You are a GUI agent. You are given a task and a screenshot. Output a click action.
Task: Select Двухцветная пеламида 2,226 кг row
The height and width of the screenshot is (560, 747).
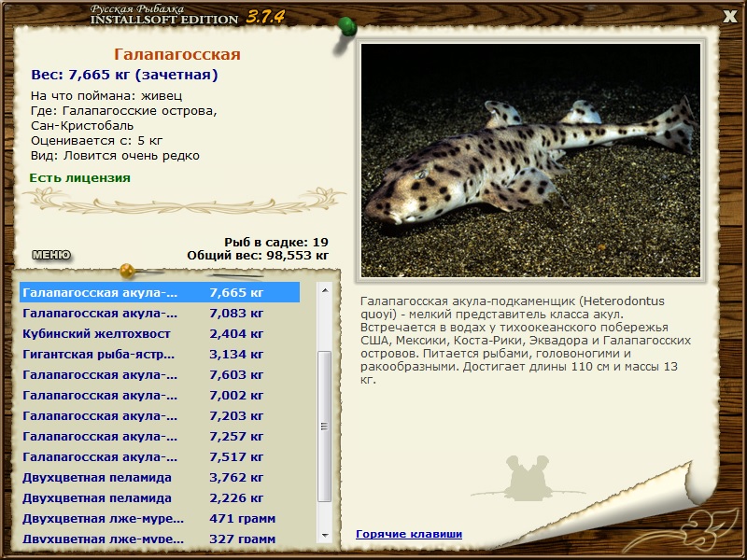click(x=160, y=498)
